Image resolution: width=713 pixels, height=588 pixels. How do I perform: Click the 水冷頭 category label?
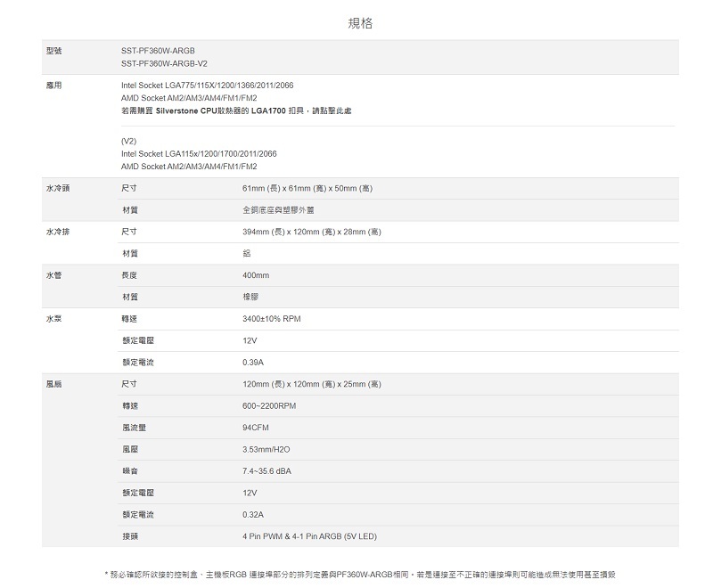coord(58,189)
